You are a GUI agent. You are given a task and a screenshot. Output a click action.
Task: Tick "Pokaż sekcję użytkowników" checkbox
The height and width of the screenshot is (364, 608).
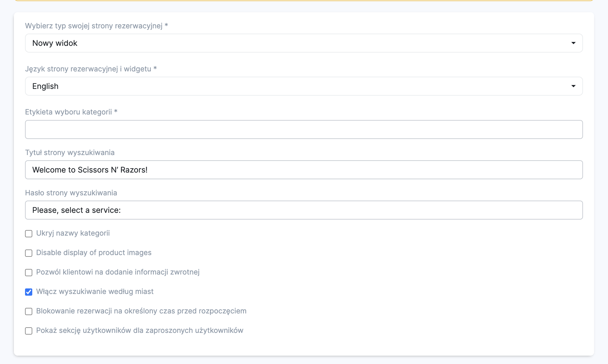[29, 331]
